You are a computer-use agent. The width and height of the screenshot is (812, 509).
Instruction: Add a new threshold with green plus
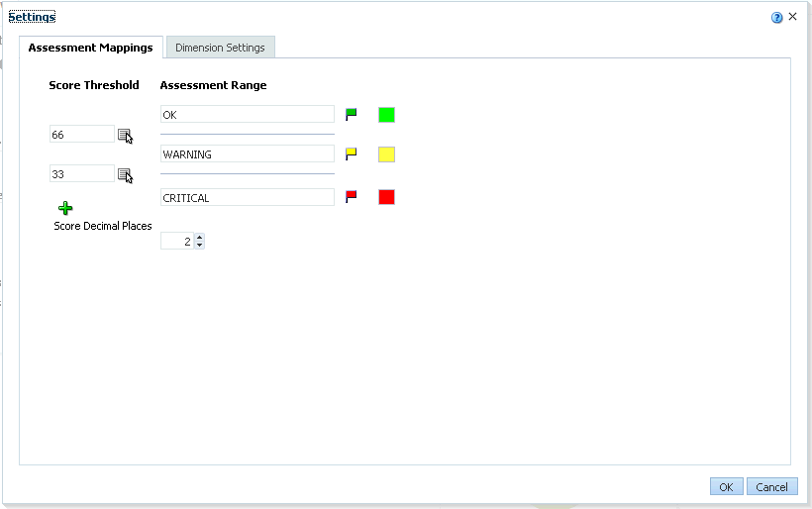65,208
